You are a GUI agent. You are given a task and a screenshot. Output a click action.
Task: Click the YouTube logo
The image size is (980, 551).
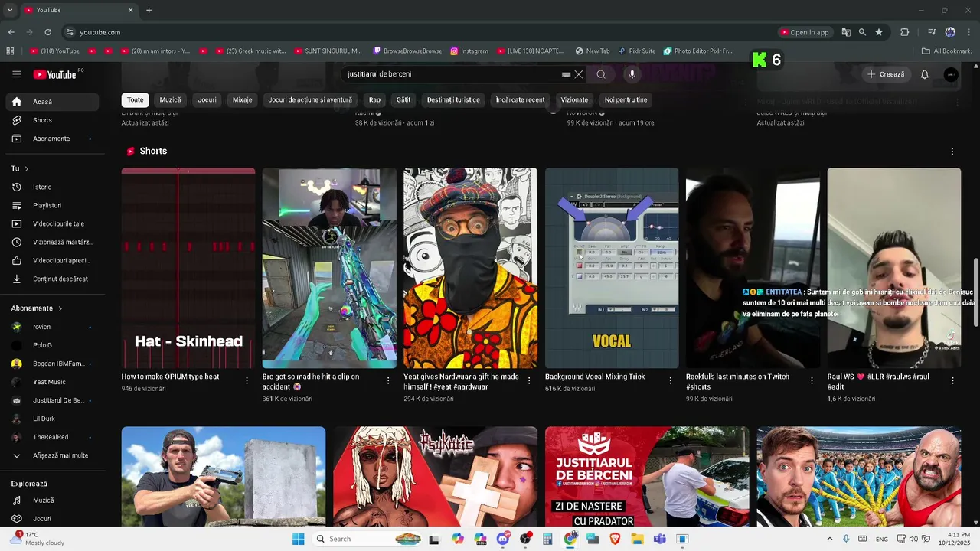click(x=55, y=74)
